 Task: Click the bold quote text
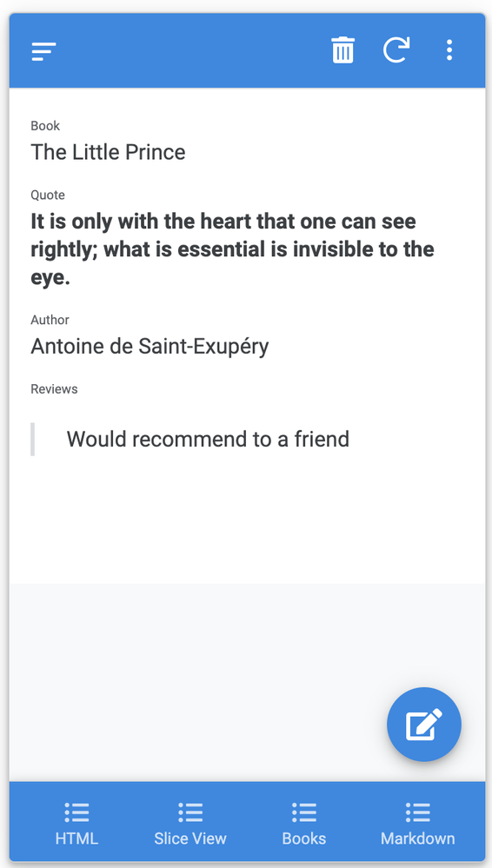pos(232,249)
